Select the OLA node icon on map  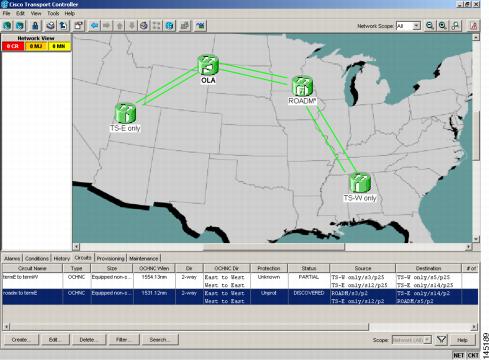(x=208, y=65)
